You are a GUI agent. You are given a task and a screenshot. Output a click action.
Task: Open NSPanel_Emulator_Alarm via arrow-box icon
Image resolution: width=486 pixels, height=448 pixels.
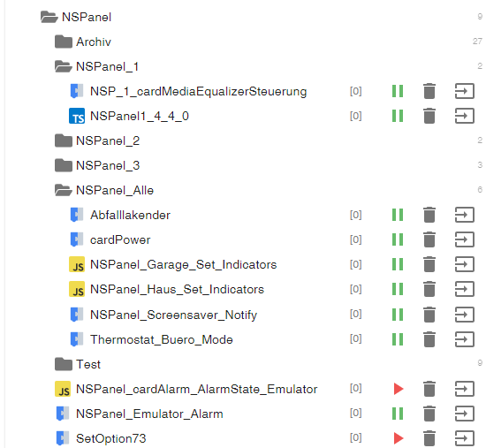[465, 414]
